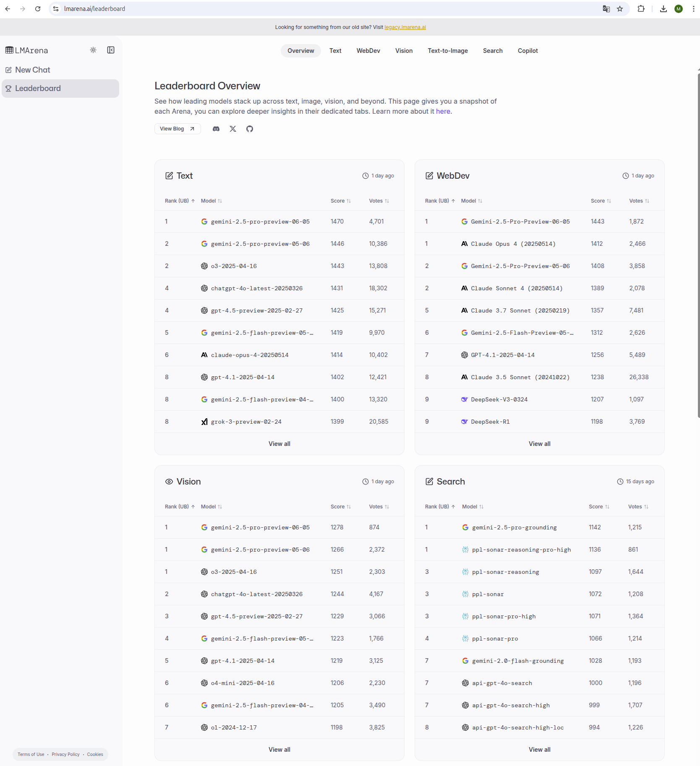Click Google icon beside gemini-2.5-pro-preview-06-05 in Text
The image size is (700, 766).
tap(204, 221)
